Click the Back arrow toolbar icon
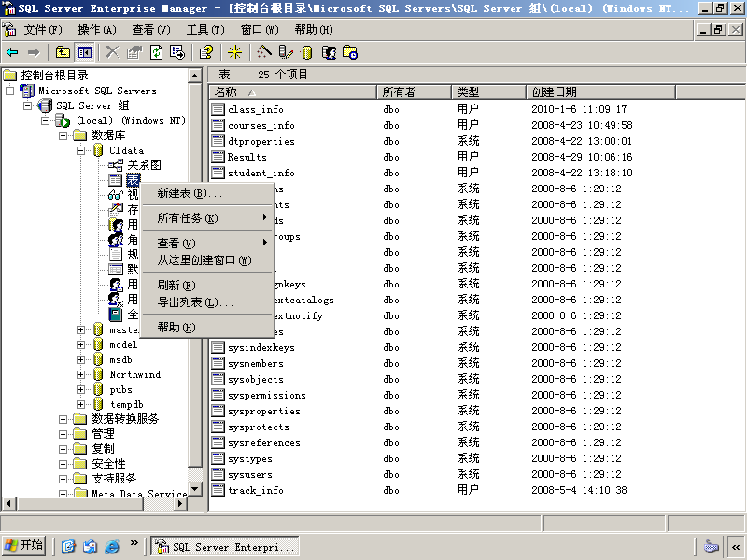The width and height of the screenshot is (747, 560). [x=12, y=52]
